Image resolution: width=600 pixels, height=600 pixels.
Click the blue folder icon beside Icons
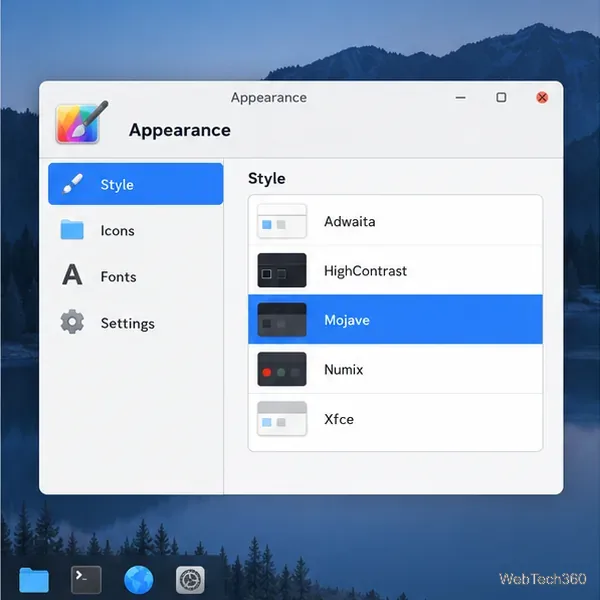tap(72, 230)
